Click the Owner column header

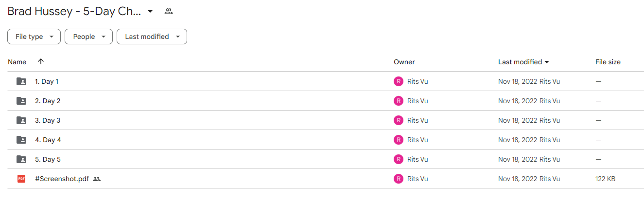(x=404, y=62)
